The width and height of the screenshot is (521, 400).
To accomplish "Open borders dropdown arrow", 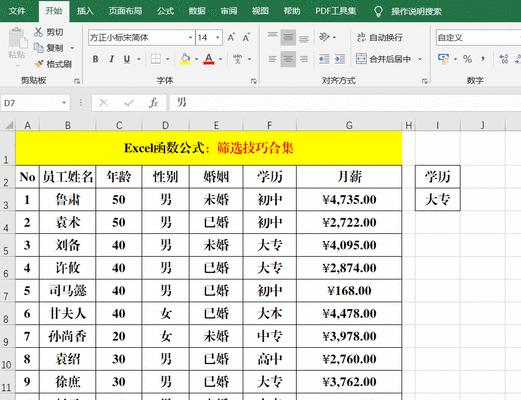I will coord(168,59).
